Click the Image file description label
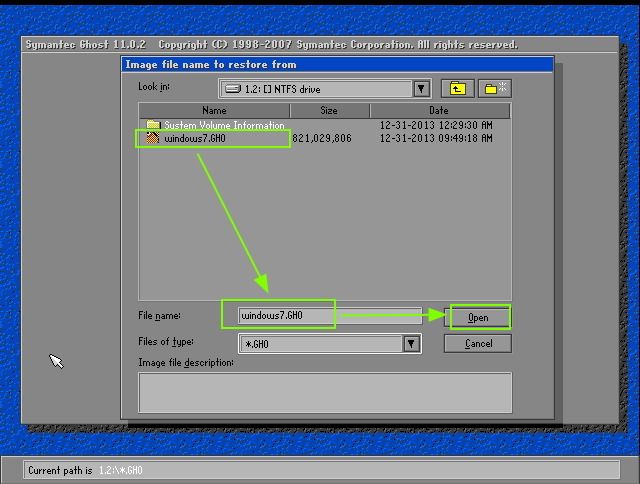This screenshot has height=484, width=640. pyautogui.click(x=186, y=362)
